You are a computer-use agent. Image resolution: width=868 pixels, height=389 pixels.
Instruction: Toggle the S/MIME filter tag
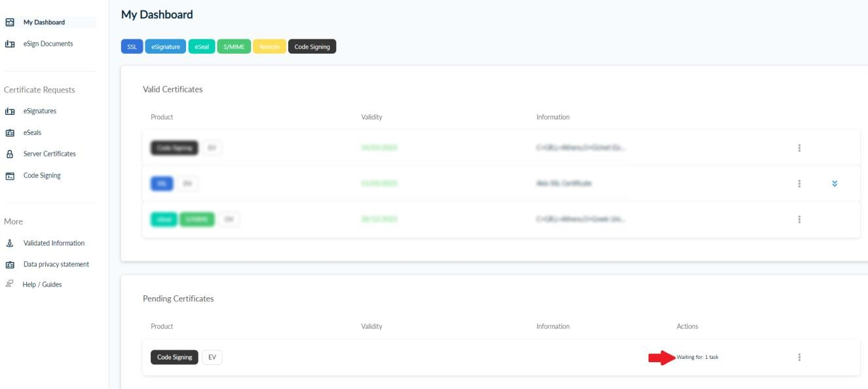click(233, 46)
